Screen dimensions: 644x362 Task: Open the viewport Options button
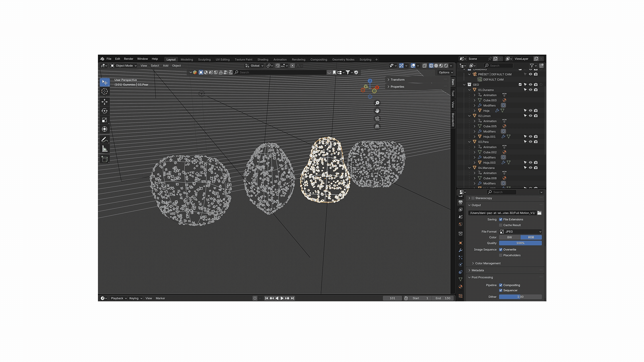(x=445, y=72)
